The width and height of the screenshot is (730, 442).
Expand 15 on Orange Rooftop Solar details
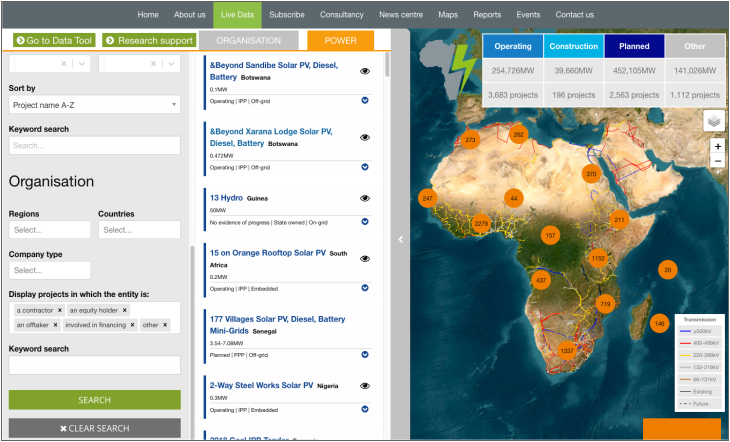pos(365,288)
